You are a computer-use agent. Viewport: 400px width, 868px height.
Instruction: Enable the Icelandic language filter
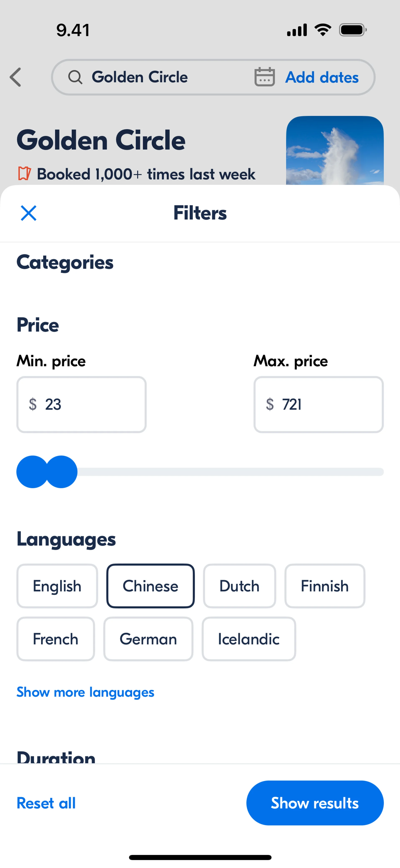pyautogui.click(x=249, y=639)
